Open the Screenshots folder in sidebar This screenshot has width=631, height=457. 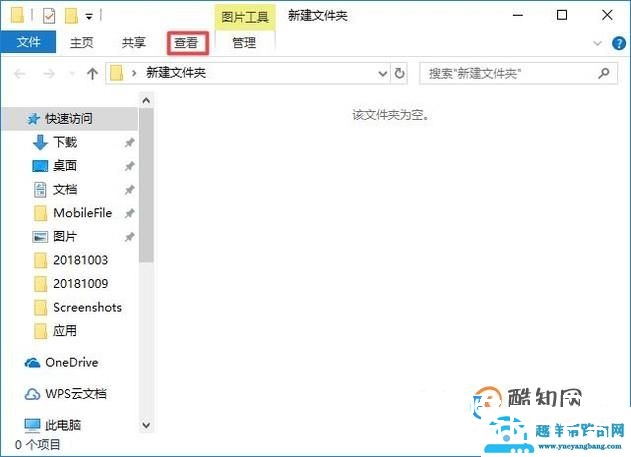(87, 307)
